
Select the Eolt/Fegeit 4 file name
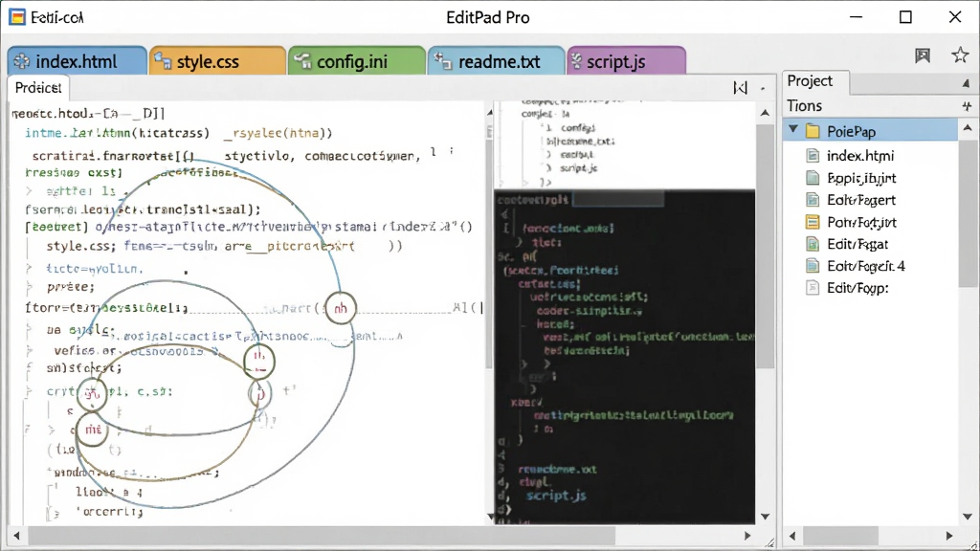(x=865, y=266)
